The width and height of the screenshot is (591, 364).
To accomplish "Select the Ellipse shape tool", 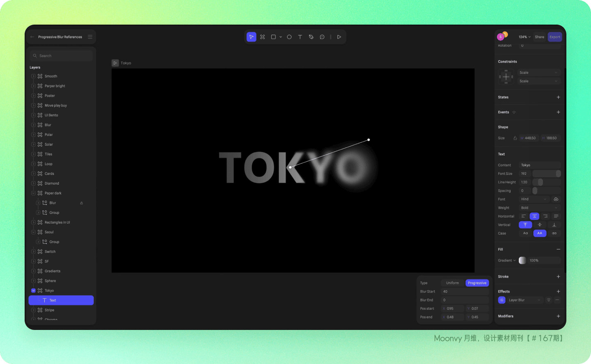I will coord(289,37).
